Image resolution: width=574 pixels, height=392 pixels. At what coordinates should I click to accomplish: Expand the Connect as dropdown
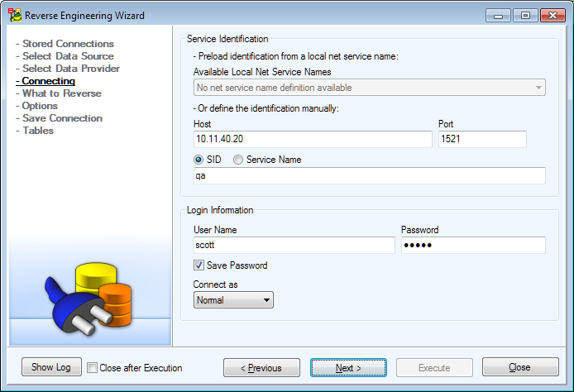(233, 299)
